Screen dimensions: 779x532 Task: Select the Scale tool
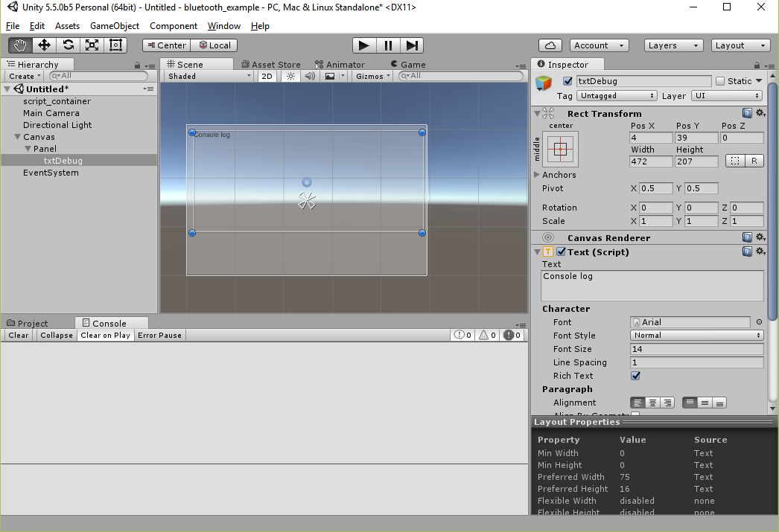coord(91,45)
